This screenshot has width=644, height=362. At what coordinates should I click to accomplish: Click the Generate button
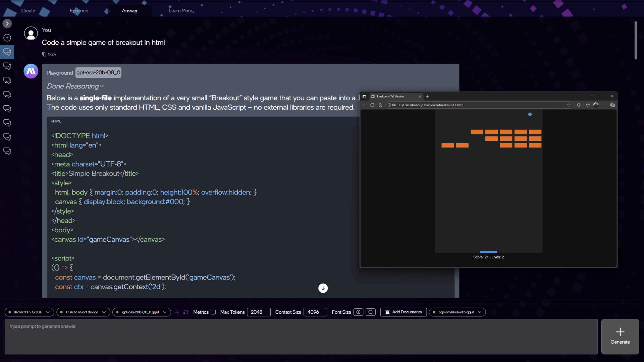tap(620, 337)
